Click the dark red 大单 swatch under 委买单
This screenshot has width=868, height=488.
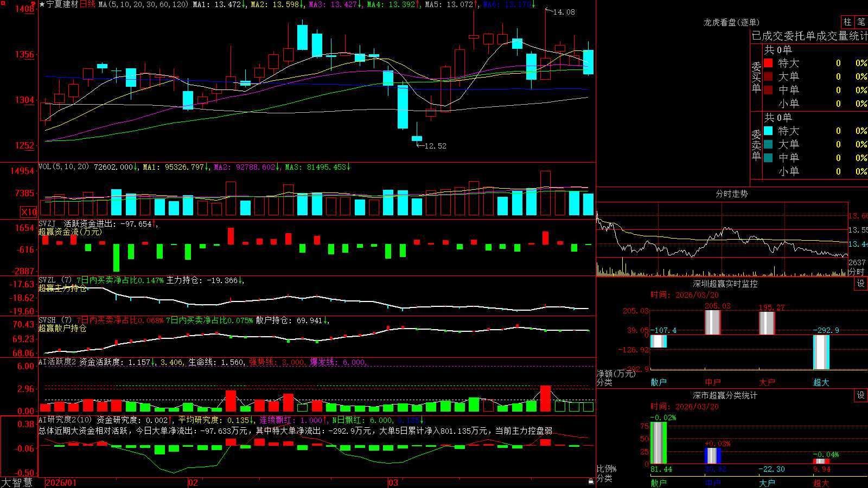(x=768, y=76)
